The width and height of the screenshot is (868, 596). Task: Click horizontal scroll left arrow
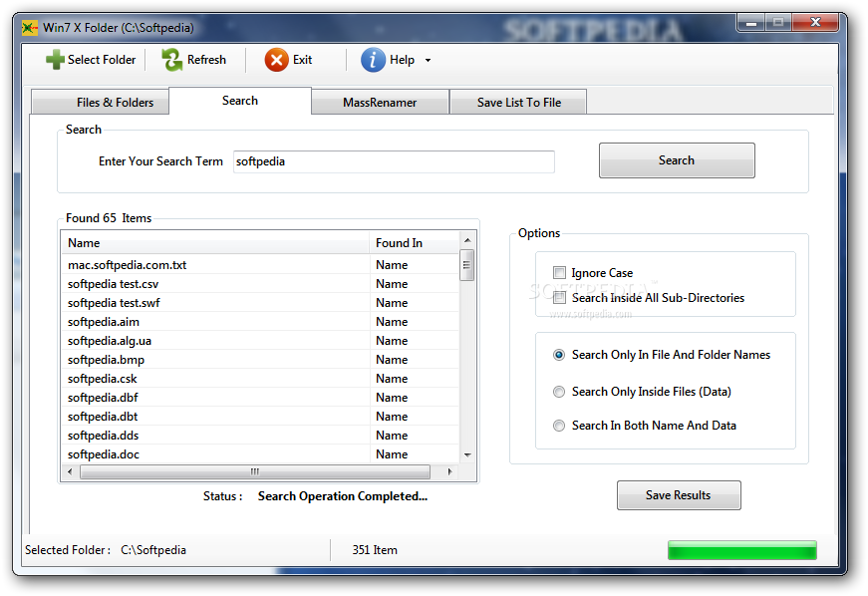[70, 472]
